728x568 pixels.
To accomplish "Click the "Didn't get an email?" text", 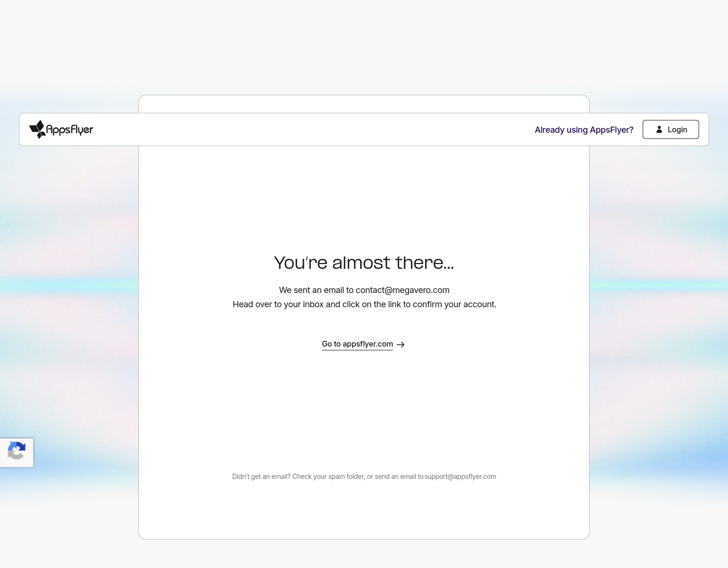I will (x=261, y=476).
